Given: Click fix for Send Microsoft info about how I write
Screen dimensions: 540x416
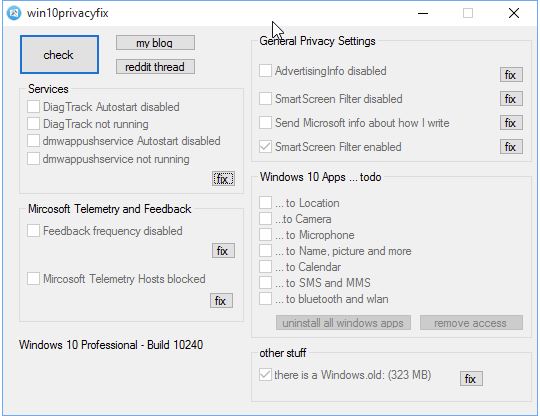Looking at the screenshot, I should pyautogui.click(x=511, y=123).
